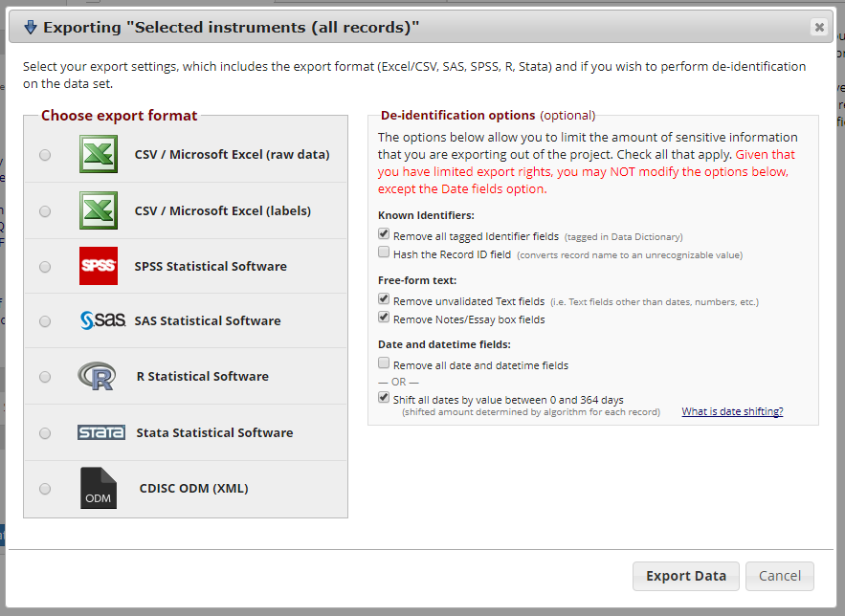845x616 pixels.
Task: Select the SPSS Statistical Software radio button
Action: [45, 267]
